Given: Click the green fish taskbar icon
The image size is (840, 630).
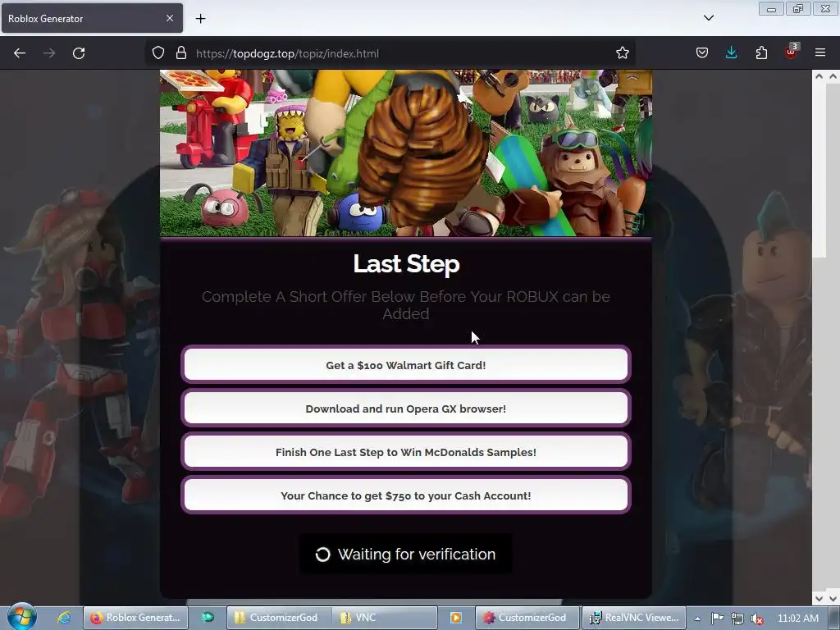Looking at the screenshot, I should click(x=208, y=617).
